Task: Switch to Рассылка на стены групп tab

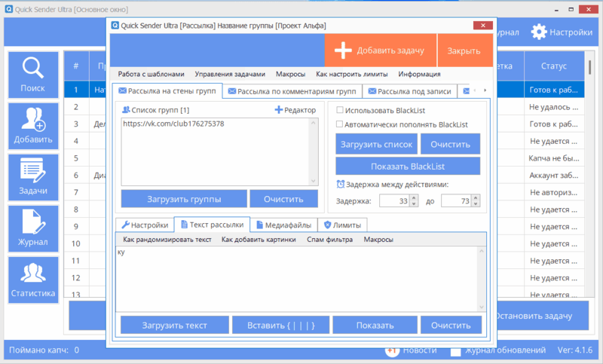Action: click(x=167, y=90)
